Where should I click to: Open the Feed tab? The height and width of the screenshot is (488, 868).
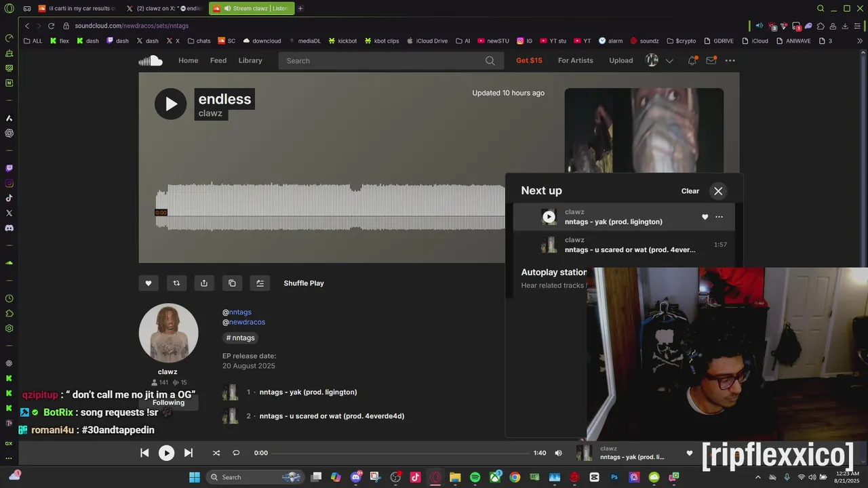click(x=218, y=60)
